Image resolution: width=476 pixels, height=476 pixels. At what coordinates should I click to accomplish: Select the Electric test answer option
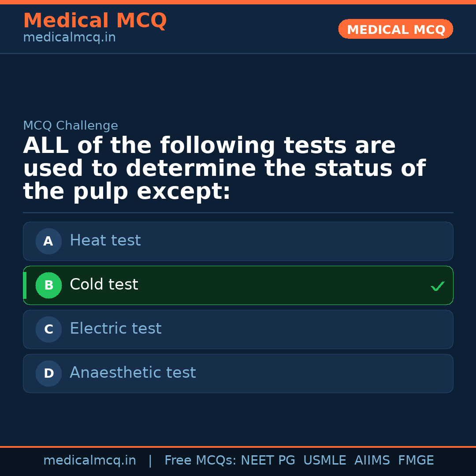pos(238,329)
